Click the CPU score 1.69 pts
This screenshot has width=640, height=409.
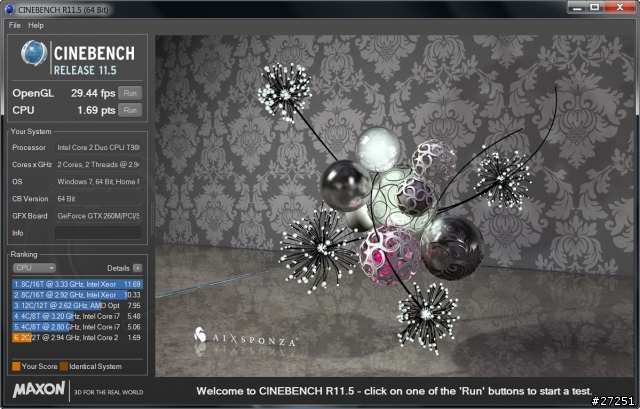pos(96,110)
